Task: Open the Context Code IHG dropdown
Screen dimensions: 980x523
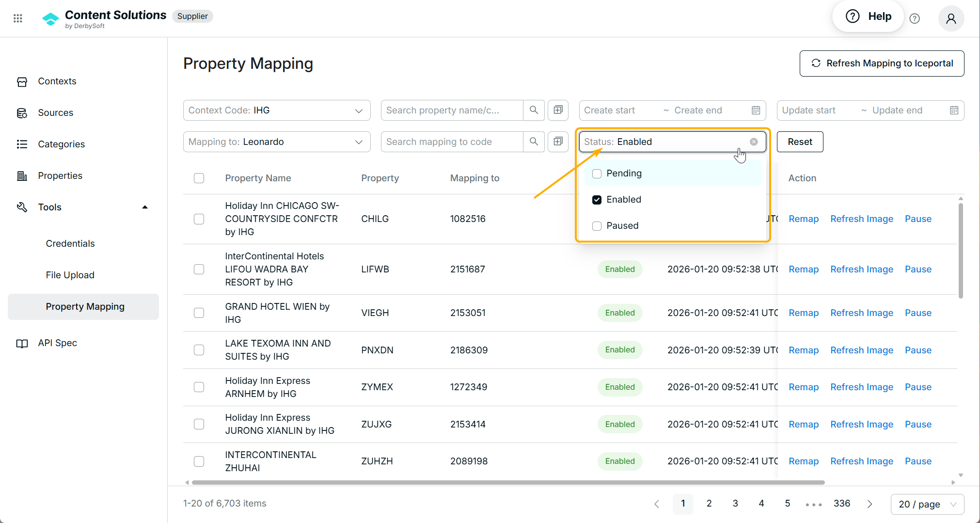Action: click(x=277, y=110)
